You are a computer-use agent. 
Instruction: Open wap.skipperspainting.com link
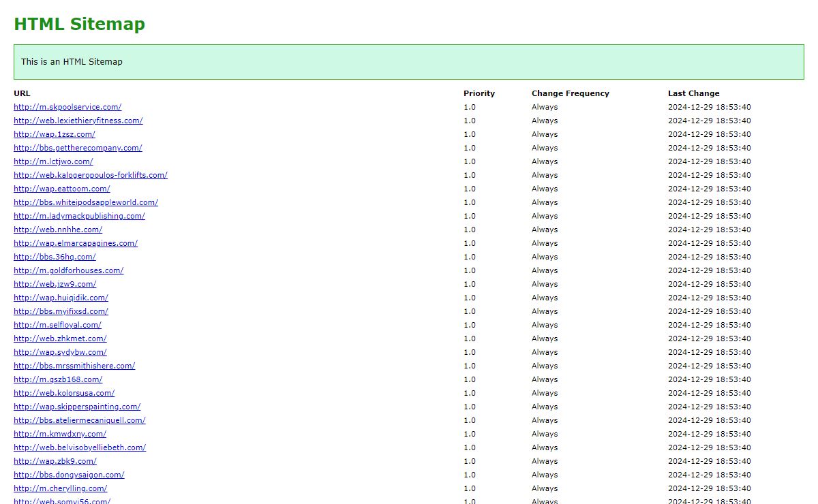(x=77, y=407)
